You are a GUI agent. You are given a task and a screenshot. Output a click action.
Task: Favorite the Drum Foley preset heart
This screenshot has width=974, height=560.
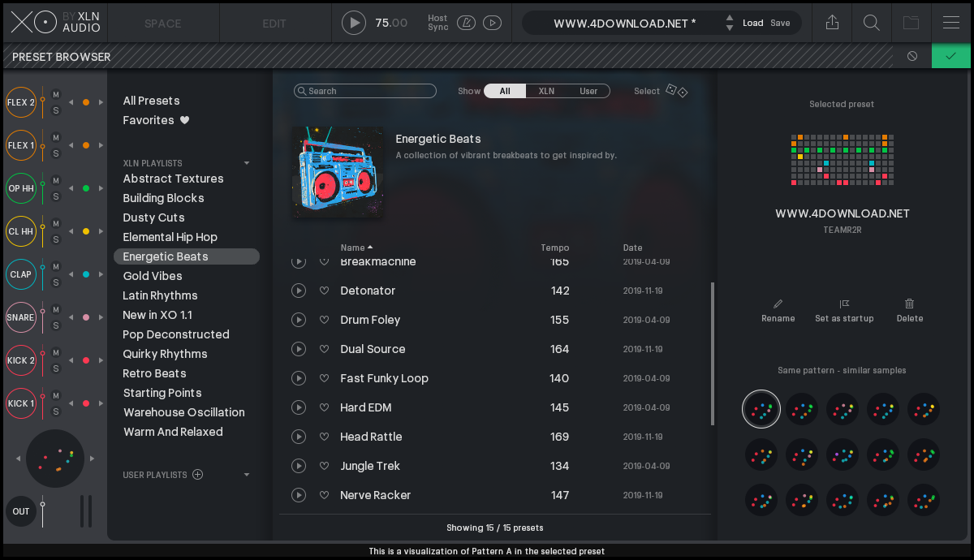(324, 320)
